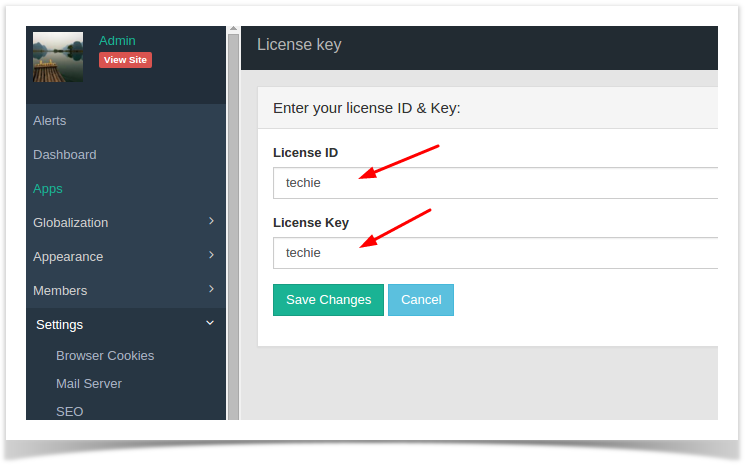
Task: Open the Members menu item
Action: pos(60,291)
